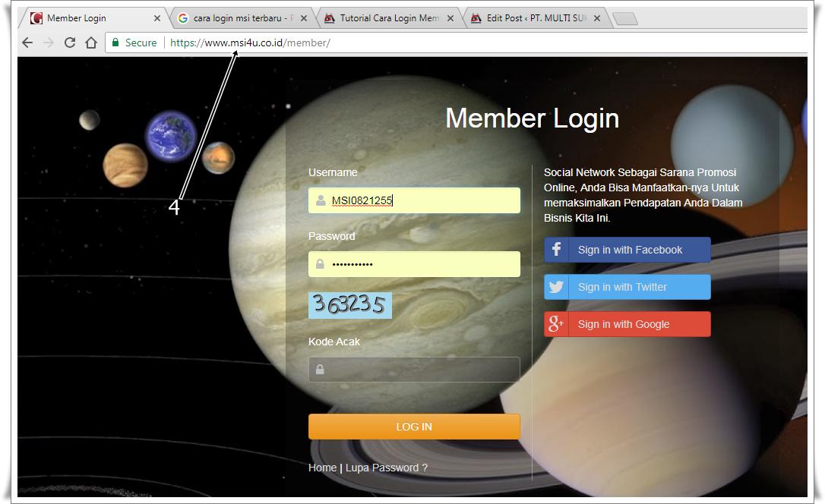Focus the Password input field
Screen dimensions: 825x504
coord(414,264)
